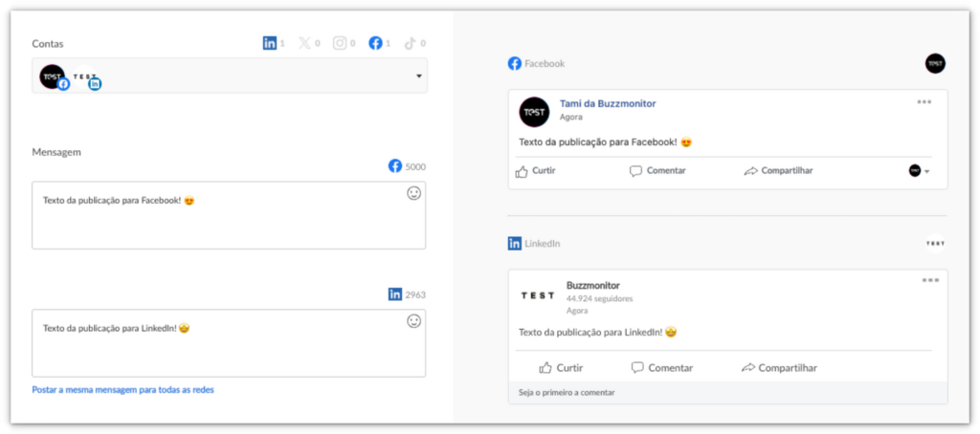980x434 pixels.
Task: Click 'Postar a mesma mensagem para todas as redes'
Action: (122, 390)
